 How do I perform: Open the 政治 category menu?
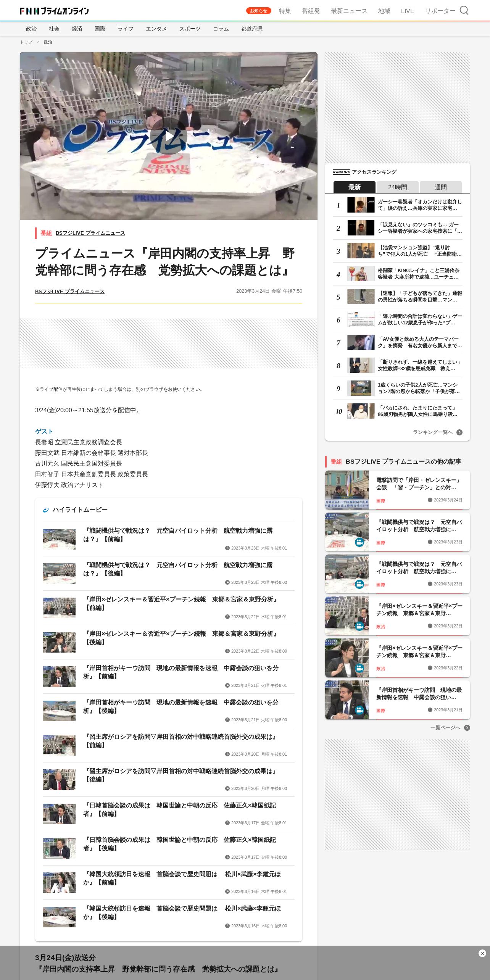[x=31, y=29]
